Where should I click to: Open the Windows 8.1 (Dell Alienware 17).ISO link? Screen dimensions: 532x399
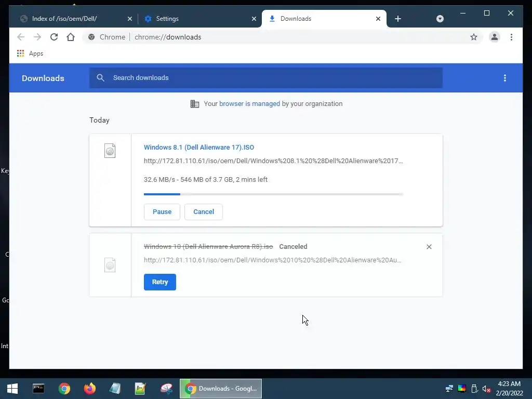pos(199,147)
